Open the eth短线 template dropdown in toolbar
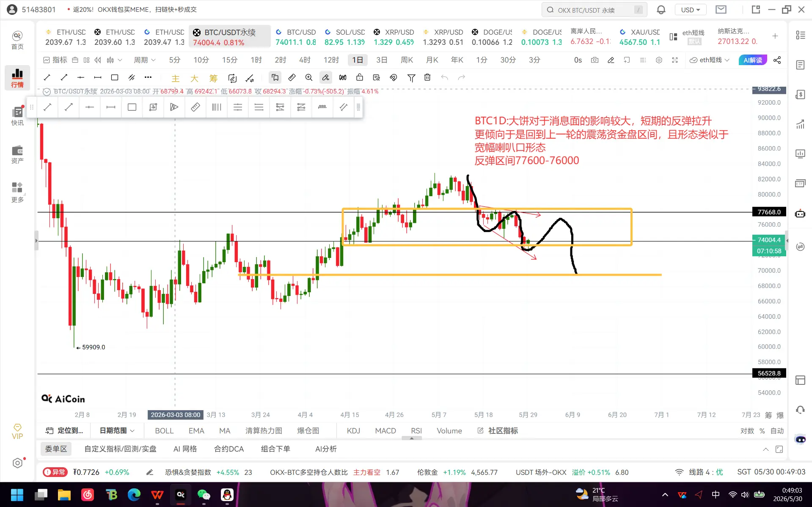The width and height of the screenshot is (812, 507). coord(709,60)
